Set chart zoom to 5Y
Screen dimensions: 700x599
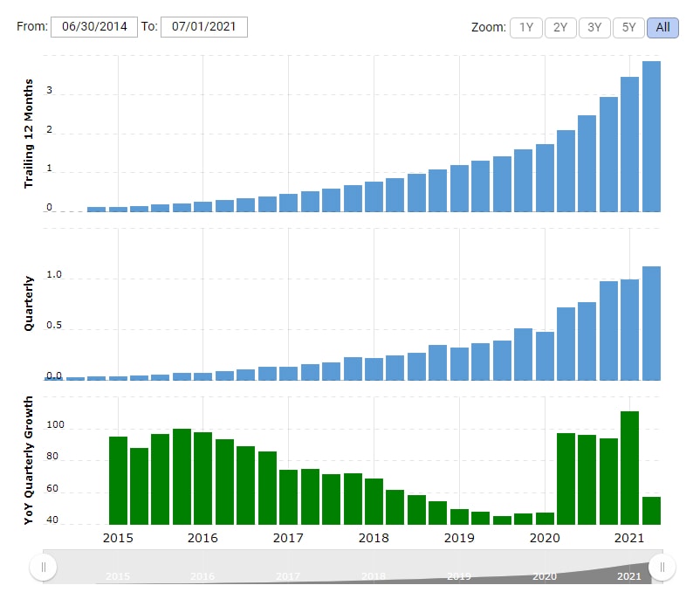tap(628, 27)
